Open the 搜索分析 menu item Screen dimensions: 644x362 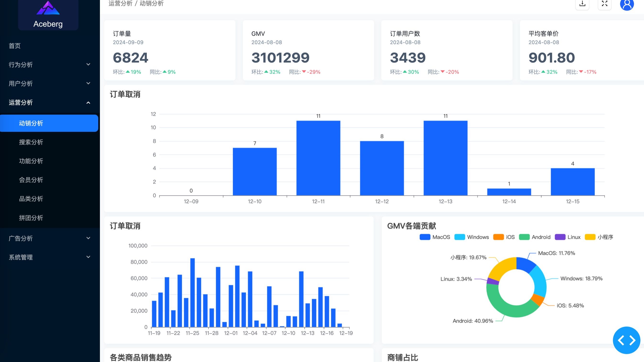tap(31, 142)
